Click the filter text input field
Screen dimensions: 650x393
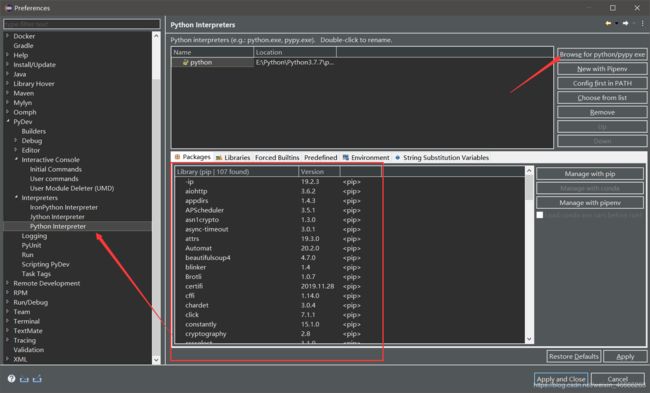pos(82,24)
